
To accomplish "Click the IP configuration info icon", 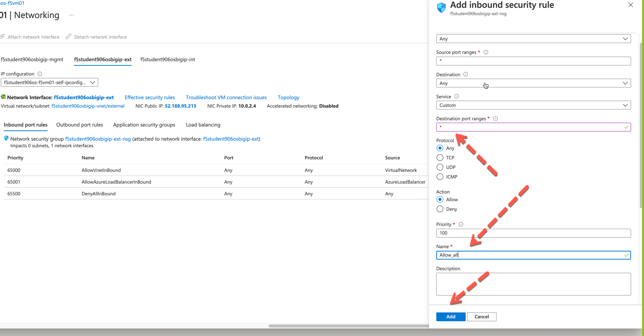I will [40, 74].
